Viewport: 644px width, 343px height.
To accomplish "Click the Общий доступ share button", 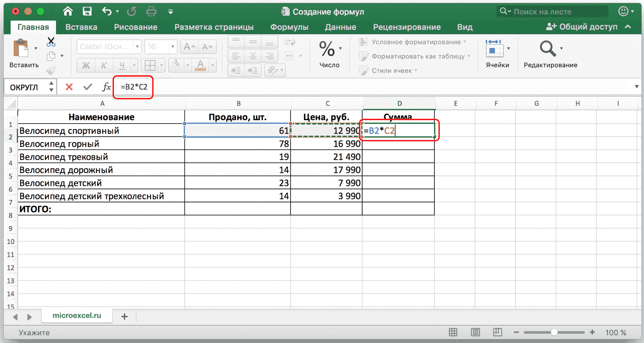I will pyautogui.click(x=582, y=27).
